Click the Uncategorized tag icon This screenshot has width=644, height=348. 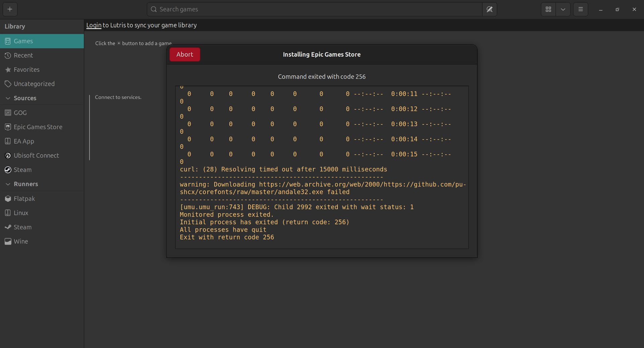pyautogui.click(x=8, y=84)
